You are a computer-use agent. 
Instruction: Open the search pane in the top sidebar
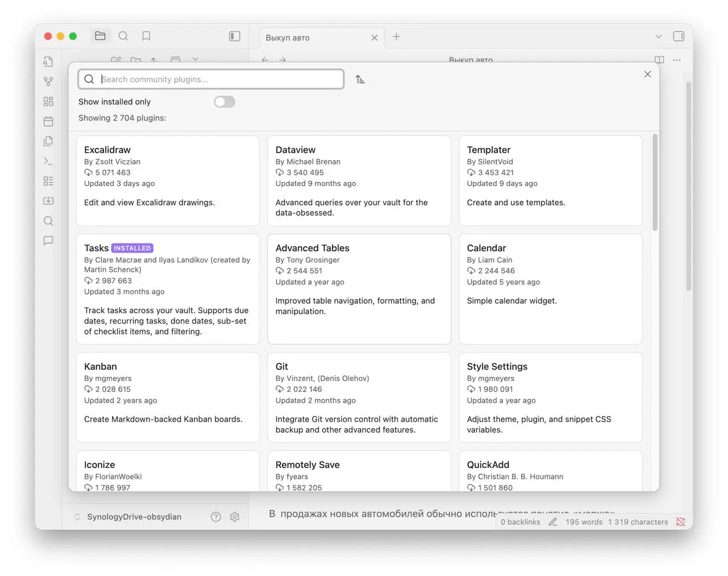tap(123, 36)
